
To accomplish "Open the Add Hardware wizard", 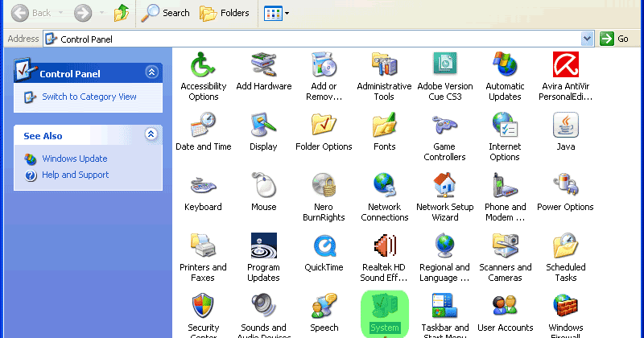I will pyautogui.click(x=264, y=72).
